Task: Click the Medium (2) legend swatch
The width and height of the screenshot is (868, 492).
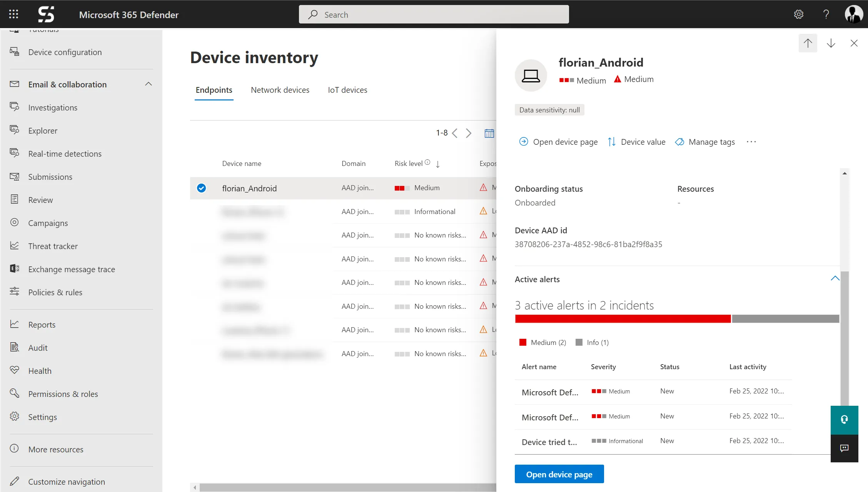Action: [x=523, y=342]
